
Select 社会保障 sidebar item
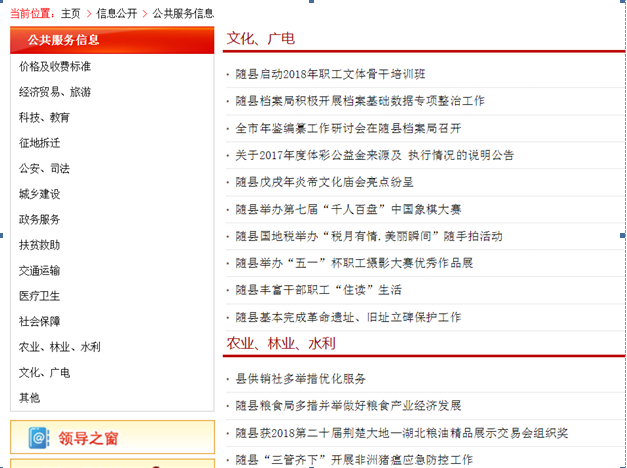point(39,321)
